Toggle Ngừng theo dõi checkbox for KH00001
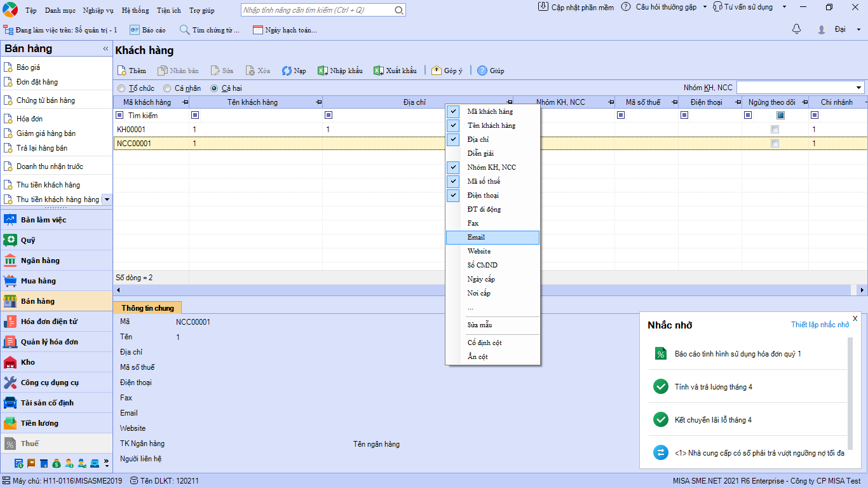868x488 pixels. 775,130
